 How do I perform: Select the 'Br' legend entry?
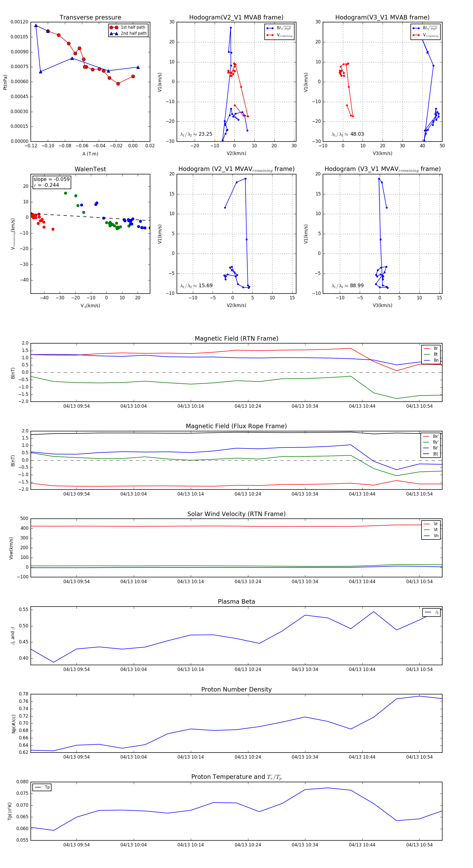pyautogui.click(x=431, y=349)
